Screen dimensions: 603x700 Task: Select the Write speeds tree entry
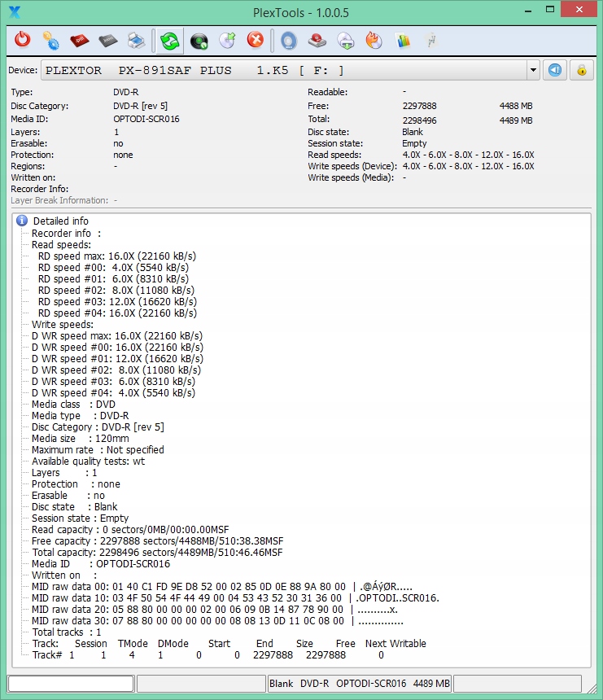(x=62, y=325)
